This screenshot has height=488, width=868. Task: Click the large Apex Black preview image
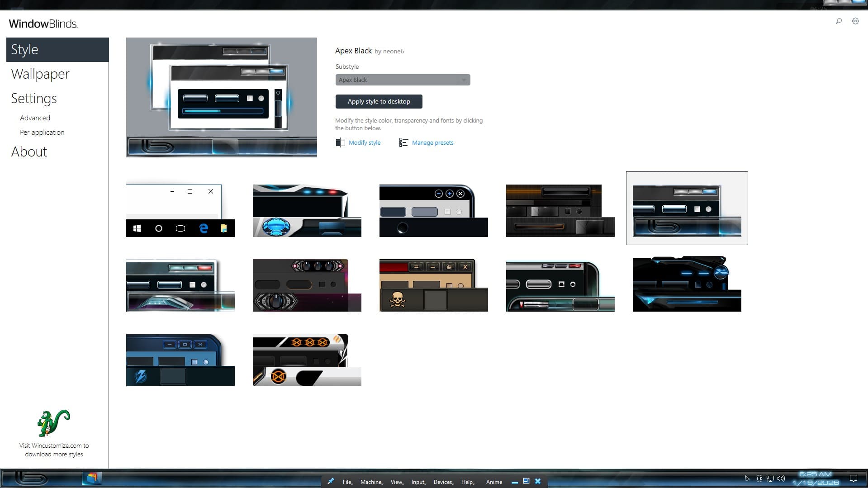click(222, 97)
